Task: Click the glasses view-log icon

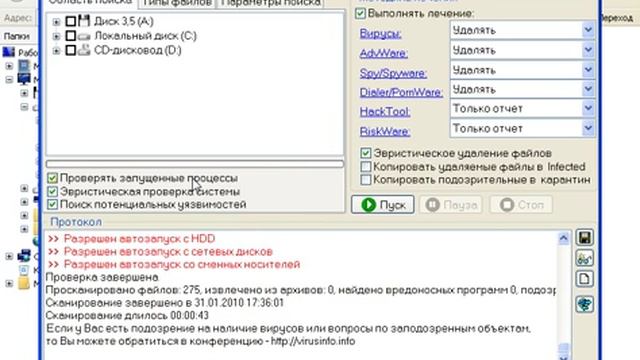Action: 584,258
